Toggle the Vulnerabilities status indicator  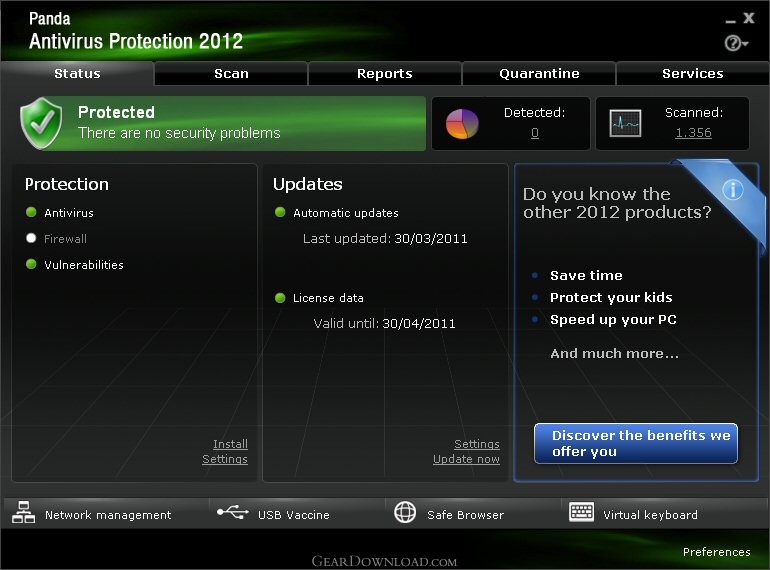(31, 265)
